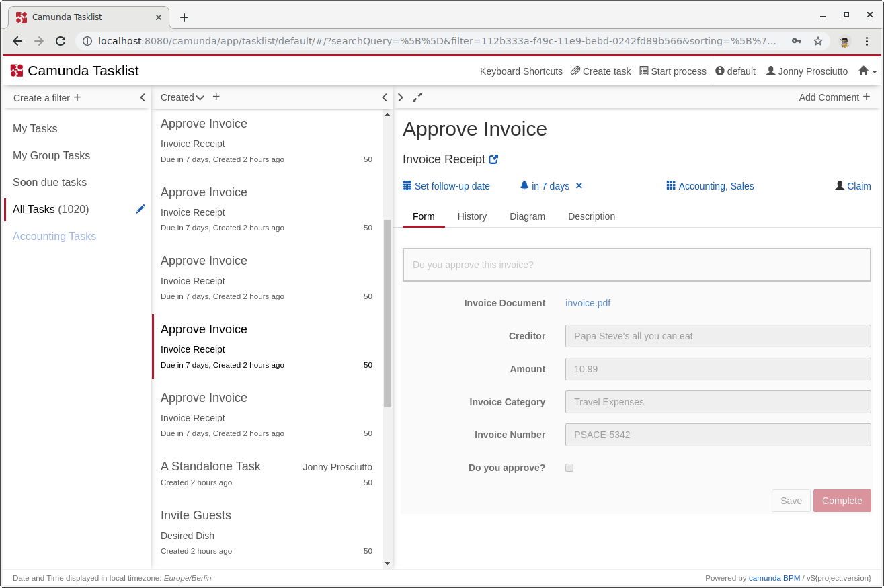This screenshot has width=884, height=588.
Task: Select the My Group Tasks filter
Action: tap(51, 155)
